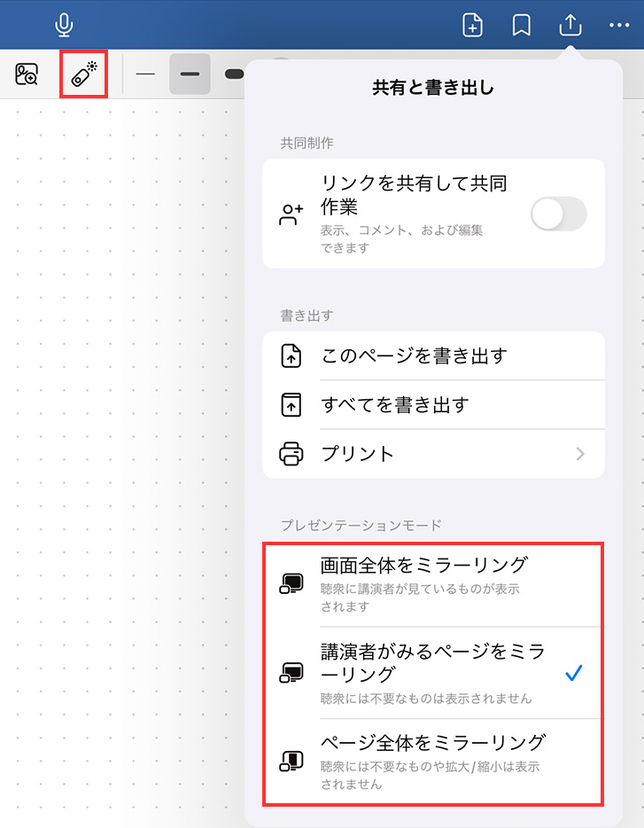Screen dimensions: 644x828
Task: Pick the thick stroke width
Action: [x=234, y=74]
